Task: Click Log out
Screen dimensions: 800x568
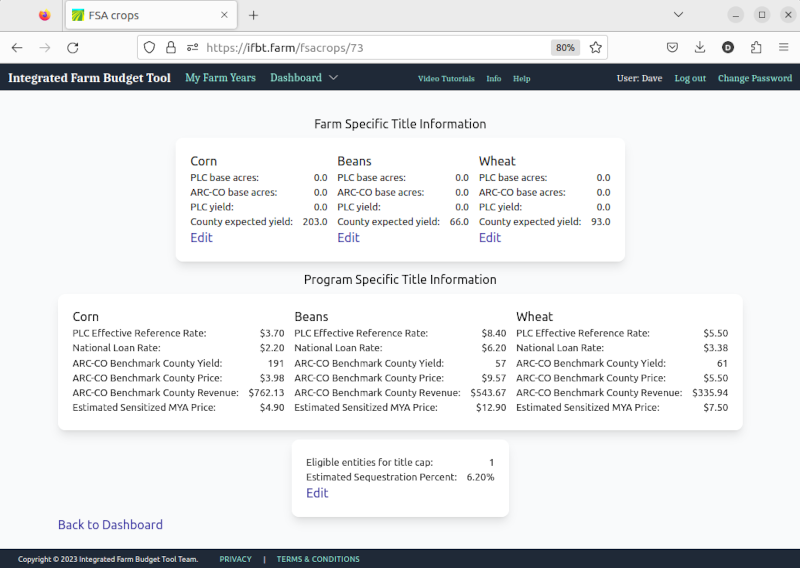Action: pos(690,78)
